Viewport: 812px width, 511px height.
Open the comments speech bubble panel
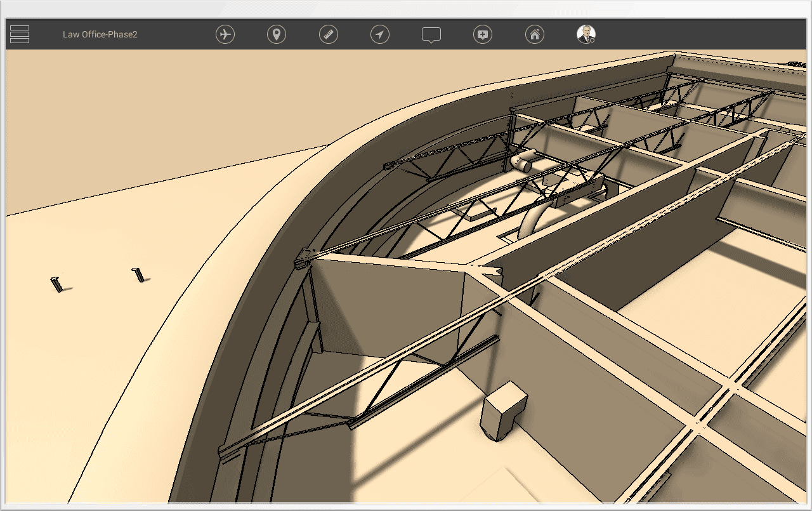431,35
